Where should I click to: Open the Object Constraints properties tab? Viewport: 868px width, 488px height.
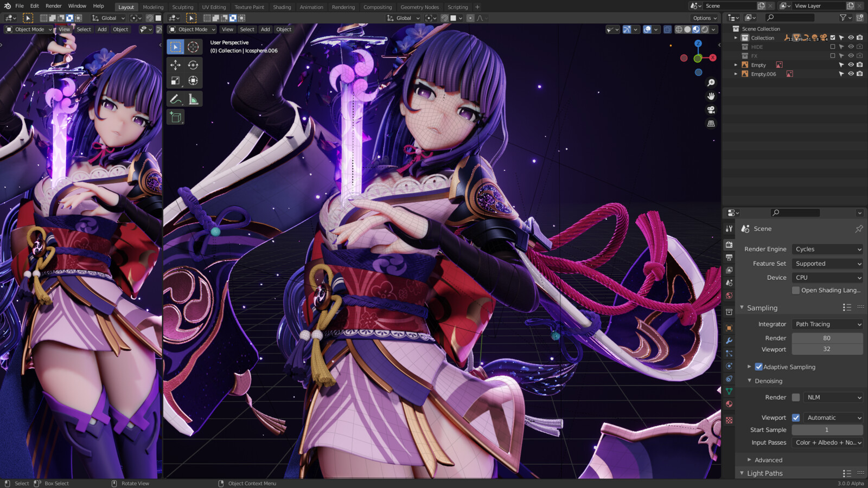tap(729, 378)
